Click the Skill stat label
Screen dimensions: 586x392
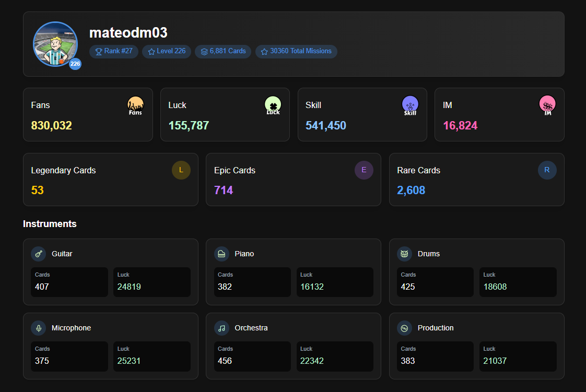pyautogui.click(x=313, y=105)
